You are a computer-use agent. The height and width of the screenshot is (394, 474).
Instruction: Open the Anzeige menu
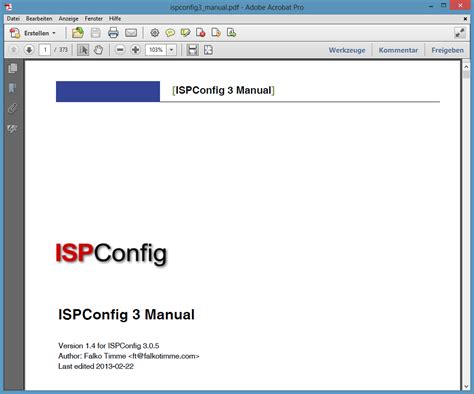[68, 19]
